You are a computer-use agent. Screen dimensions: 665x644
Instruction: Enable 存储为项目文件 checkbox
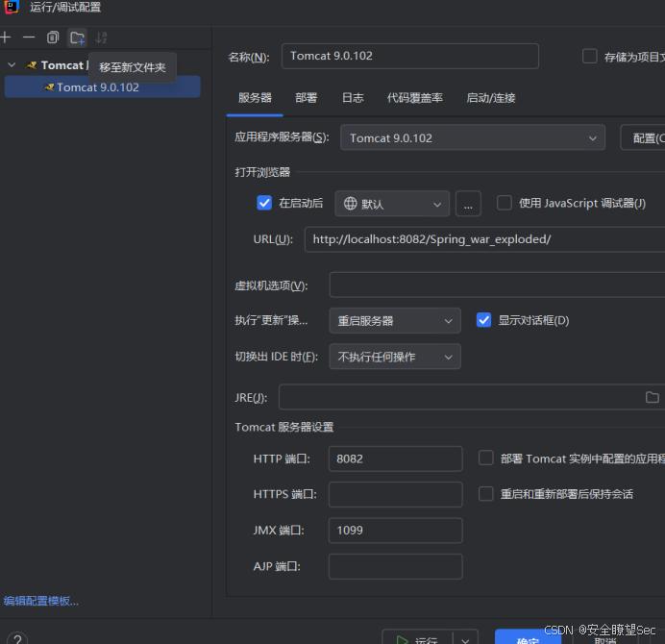[x=590, y=56]
